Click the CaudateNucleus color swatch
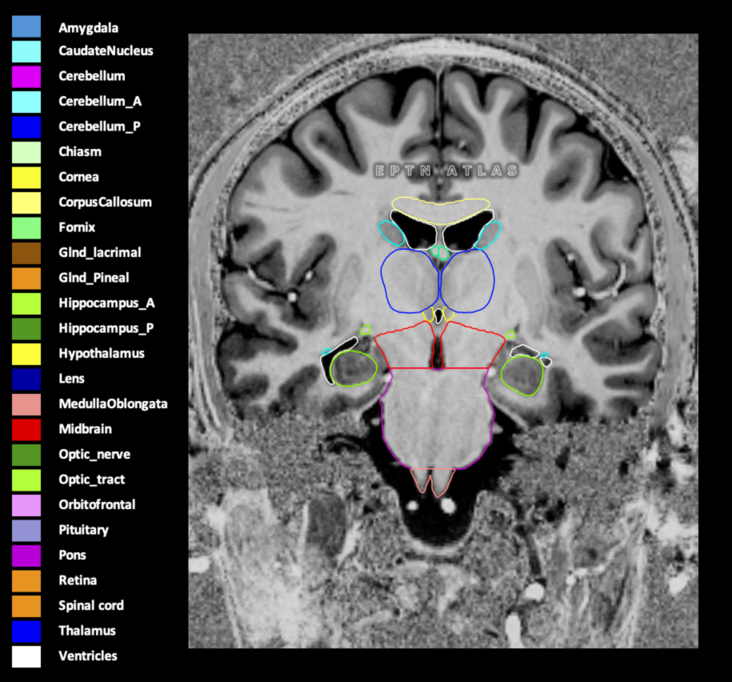Viewport: 732px width, 682px height. click(x=26, y=51)
